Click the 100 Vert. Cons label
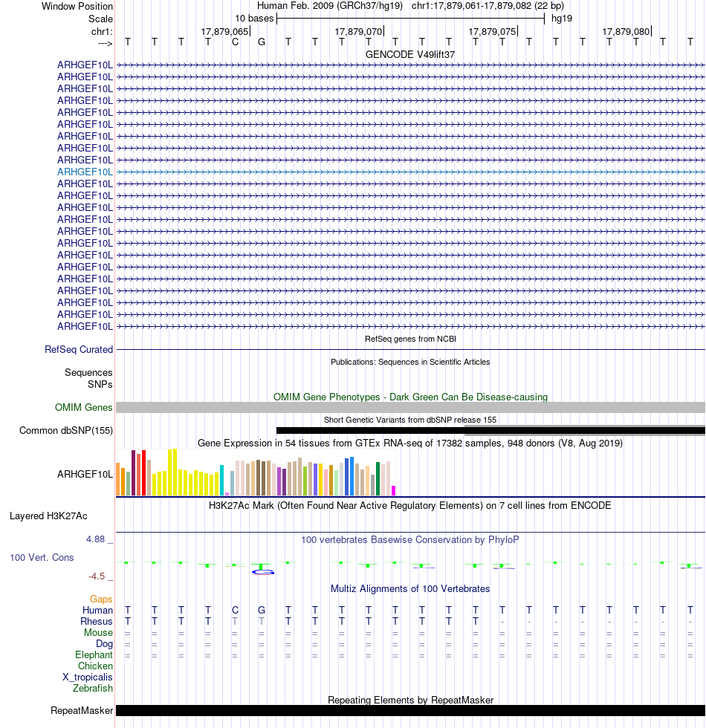Viewport: 706px width, 728px height. click(x=42, y=558)
